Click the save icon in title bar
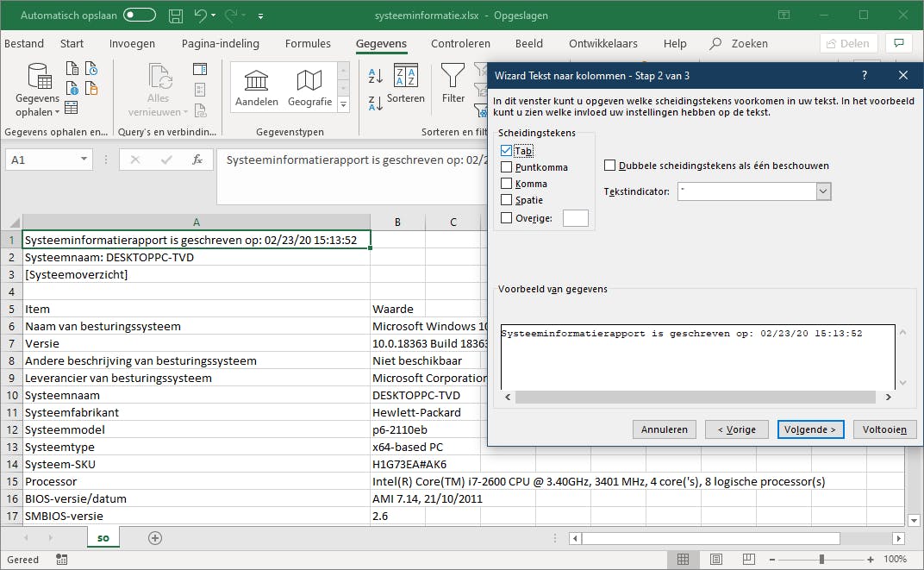 point(176,16)
